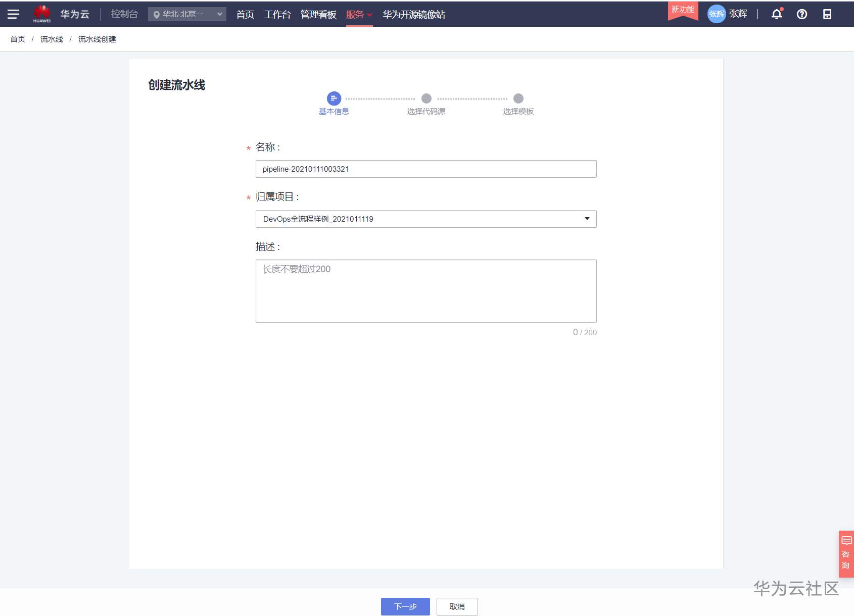Open the help question mark icon
Image resolution: width=854 pixels, height=616 pixels.
tap(802, 14)
